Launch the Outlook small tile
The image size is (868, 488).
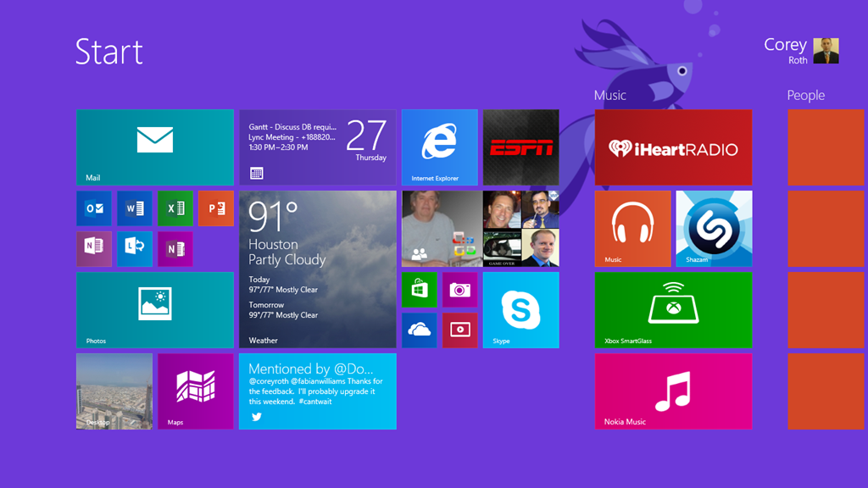(x=94, y=208)
